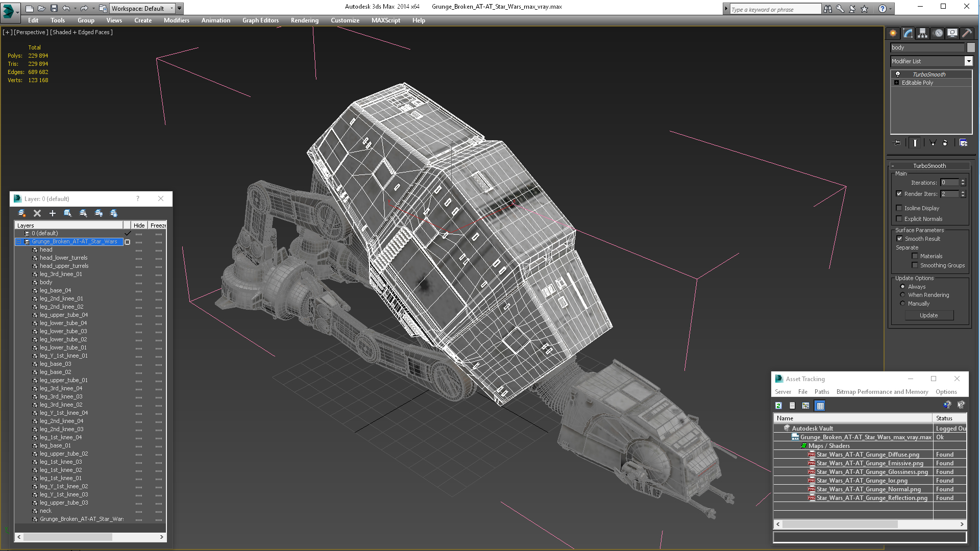
Task: Click the binoculars search icon
Action: [x=827, y=9]
